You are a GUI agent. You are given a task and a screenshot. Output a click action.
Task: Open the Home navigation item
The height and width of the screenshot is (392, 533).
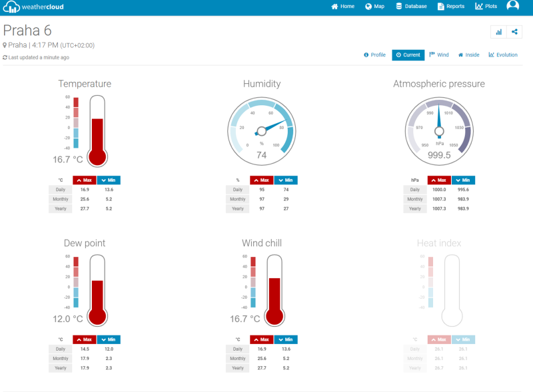(343, 7)
